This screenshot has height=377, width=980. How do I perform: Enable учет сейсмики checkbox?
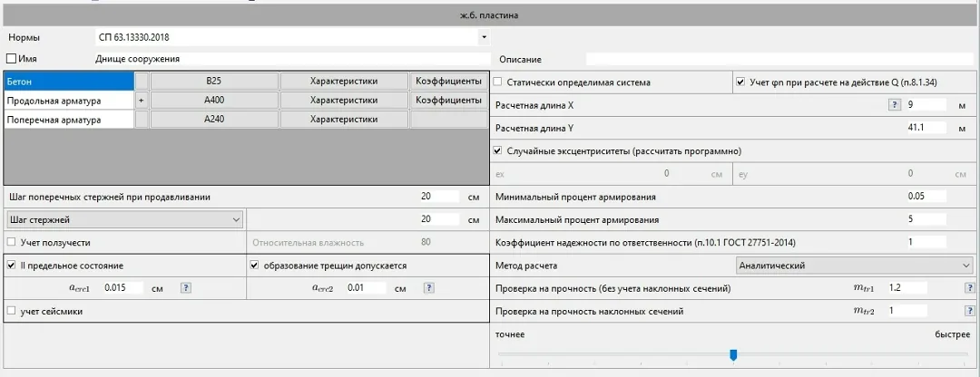11,310
